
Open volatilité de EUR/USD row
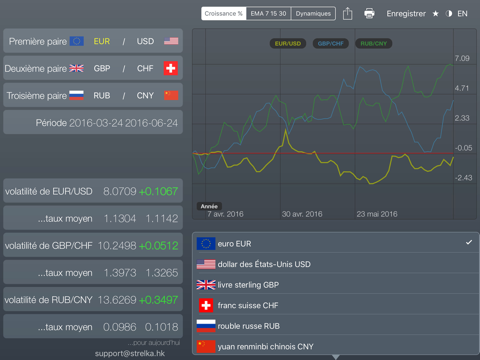(x=93, y=191)
